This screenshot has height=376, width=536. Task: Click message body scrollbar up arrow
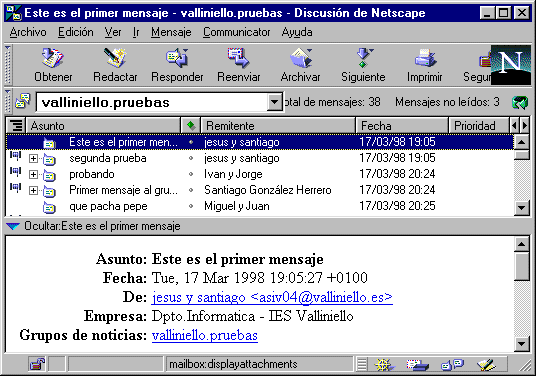pyautogui.click(x=522, y=244)
